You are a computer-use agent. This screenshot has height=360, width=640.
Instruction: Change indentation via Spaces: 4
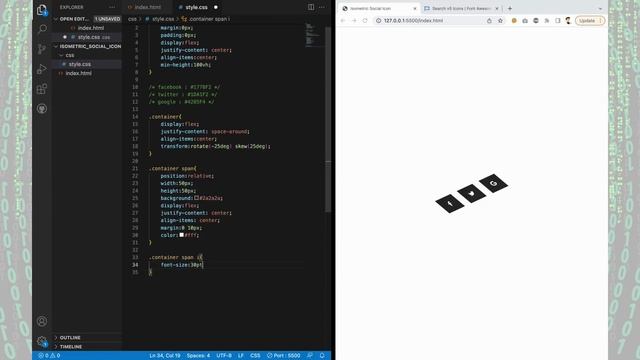click(198, 356)
